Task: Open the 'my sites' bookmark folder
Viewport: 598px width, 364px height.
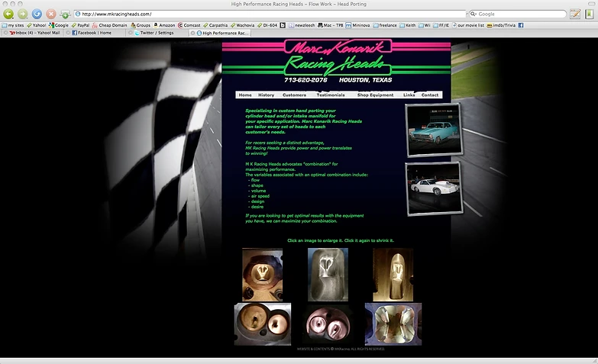Action: pos(13,25)
